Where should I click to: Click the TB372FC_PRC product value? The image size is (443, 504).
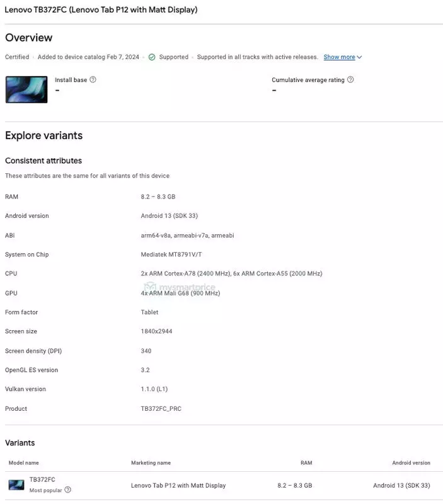point(161,408)
